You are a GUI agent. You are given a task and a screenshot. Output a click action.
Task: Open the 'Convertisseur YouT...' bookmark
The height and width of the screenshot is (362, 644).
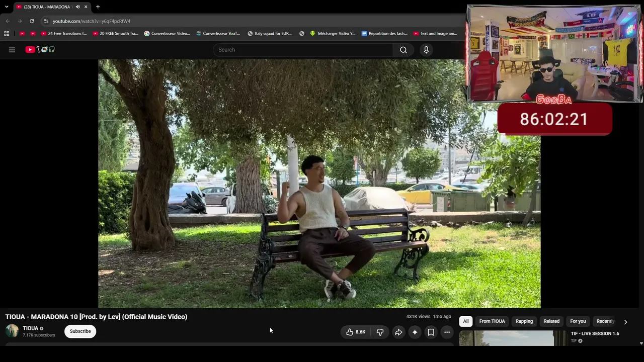(218, 34)
